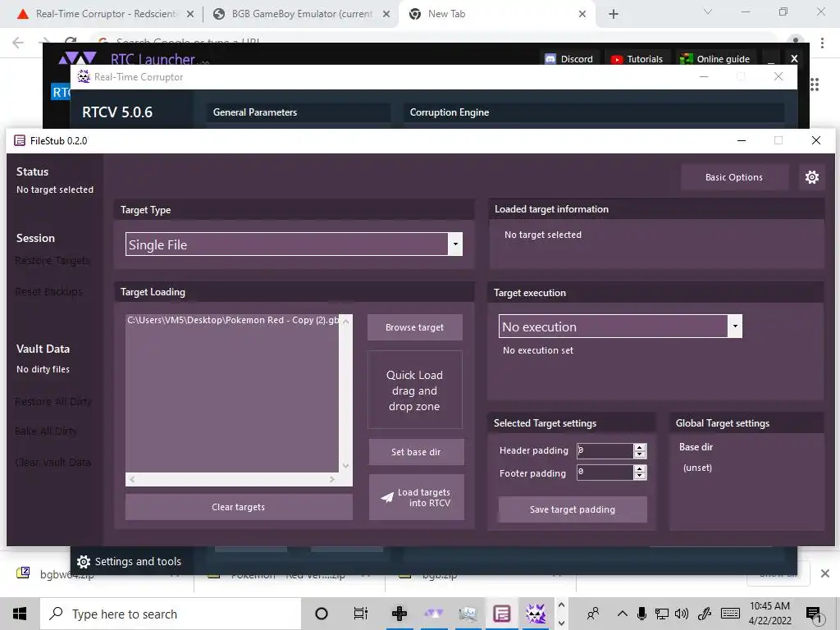This screenshot has height=630, width=840.
Task: Increase Footer padding with up arrow
Action: click(x=640, y=468)
